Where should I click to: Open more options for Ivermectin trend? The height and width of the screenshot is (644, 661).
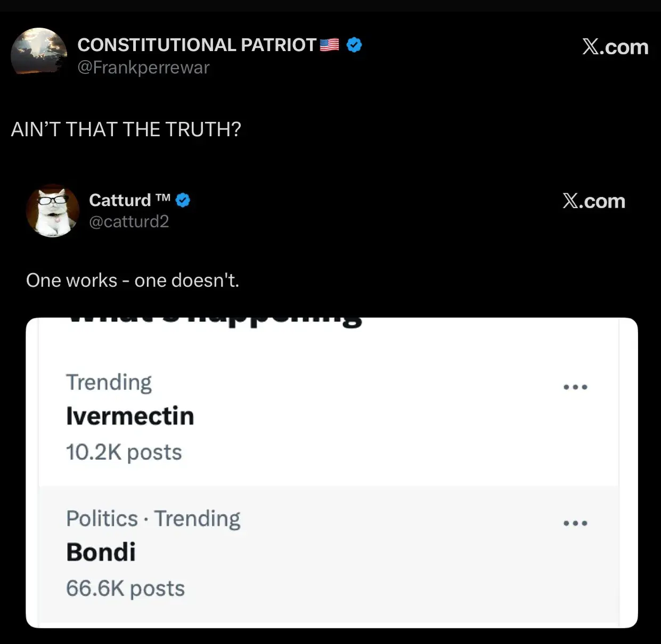[575, 387]
